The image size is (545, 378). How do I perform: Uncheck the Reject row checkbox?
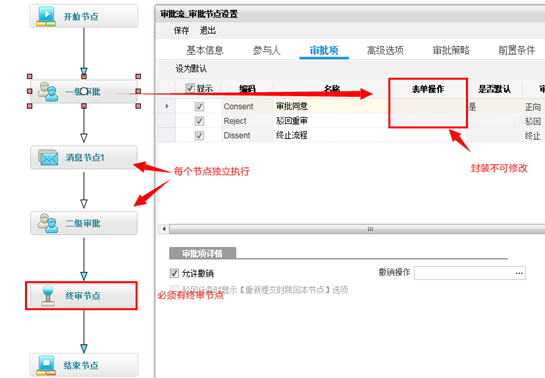point(199,121)
